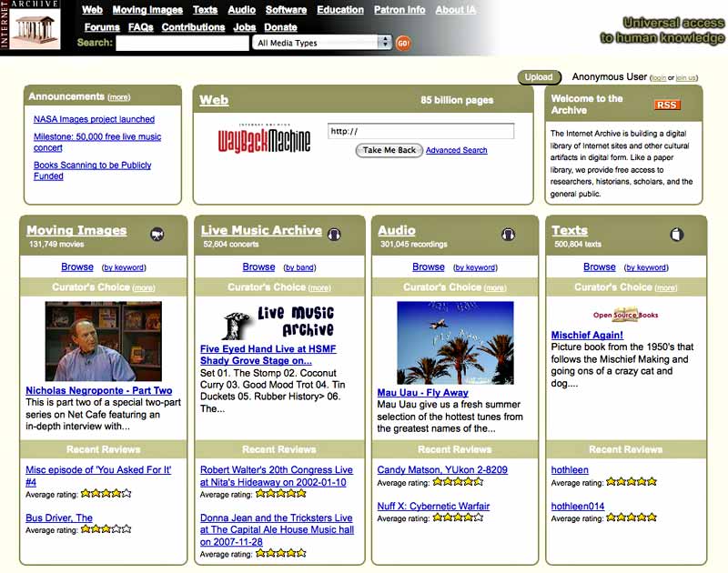Click the Take Me Back button
This screenshot has height=573, width=728.
tap(389, 150)
